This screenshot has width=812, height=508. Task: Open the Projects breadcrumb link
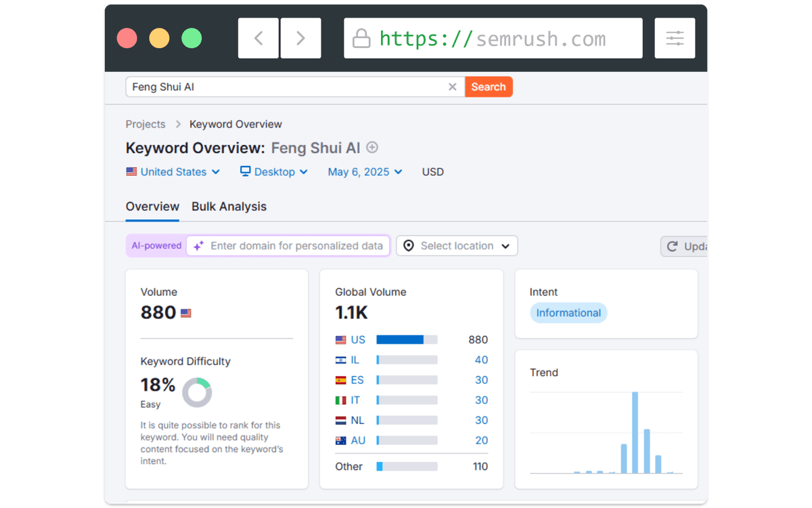pos(145,124)
